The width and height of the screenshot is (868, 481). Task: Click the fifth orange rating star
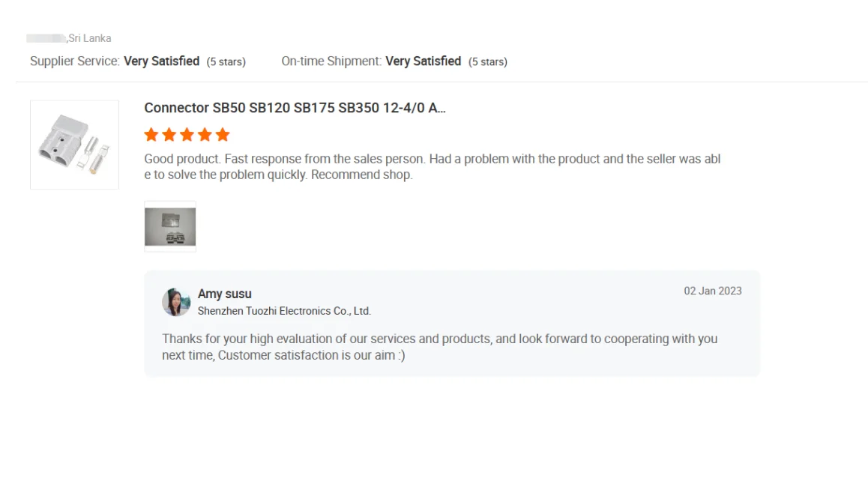[223, 135]
